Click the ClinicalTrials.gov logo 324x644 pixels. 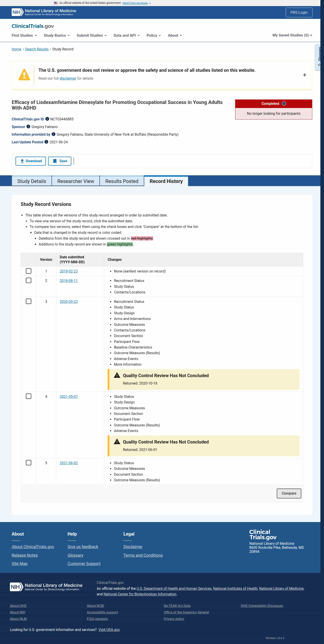pos(33,26)
